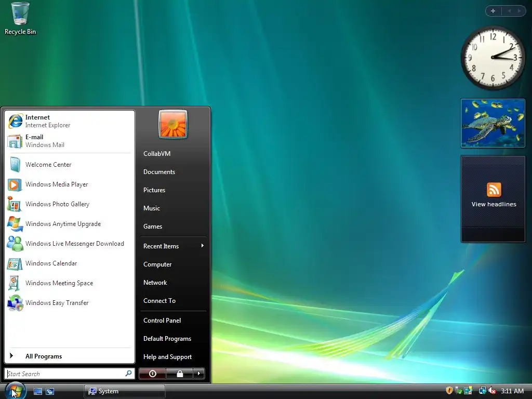Open Network from the Start menu

(x=174, y=283)
